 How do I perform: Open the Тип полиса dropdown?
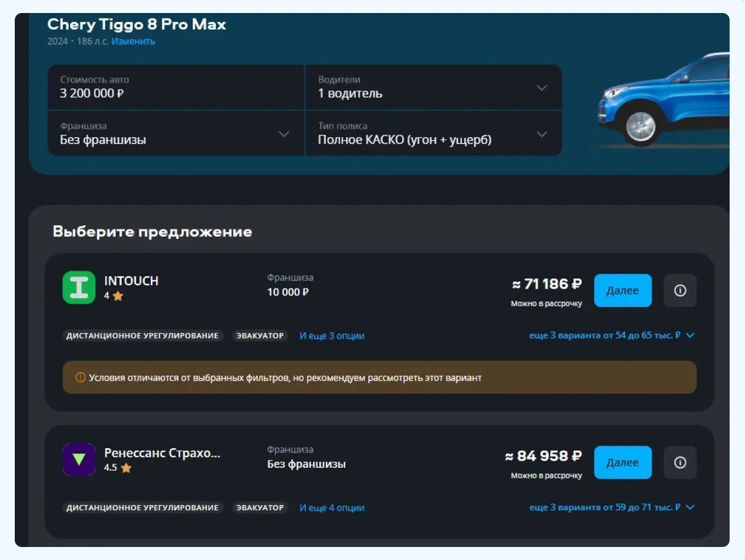coord(433,133)
